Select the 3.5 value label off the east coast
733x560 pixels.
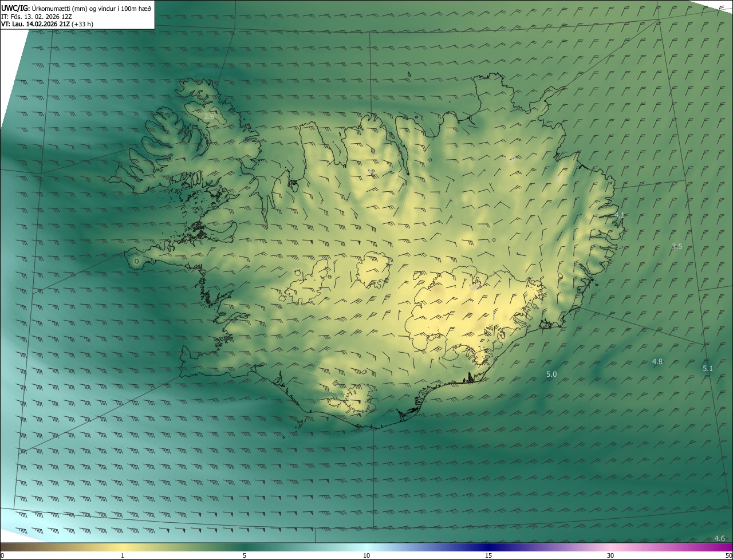677,246
